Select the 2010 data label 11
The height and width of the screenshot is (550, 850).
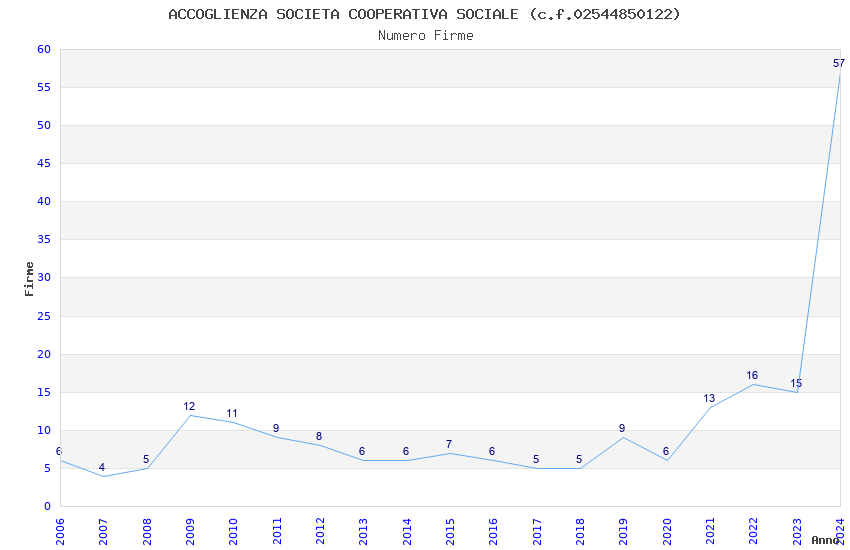tap(232, 413)
